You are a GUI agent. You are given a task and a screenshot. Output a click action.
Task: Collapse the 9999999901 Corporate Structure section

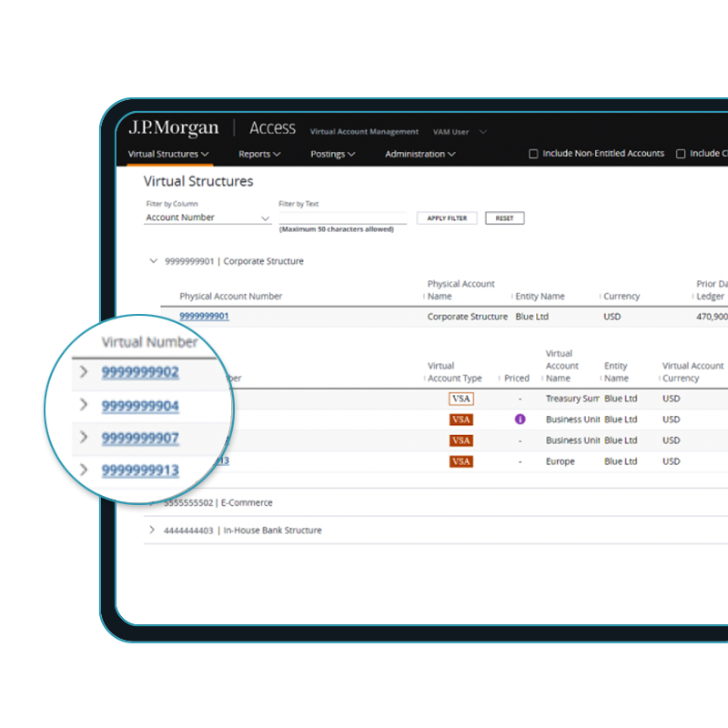click(x=153, y=261)
